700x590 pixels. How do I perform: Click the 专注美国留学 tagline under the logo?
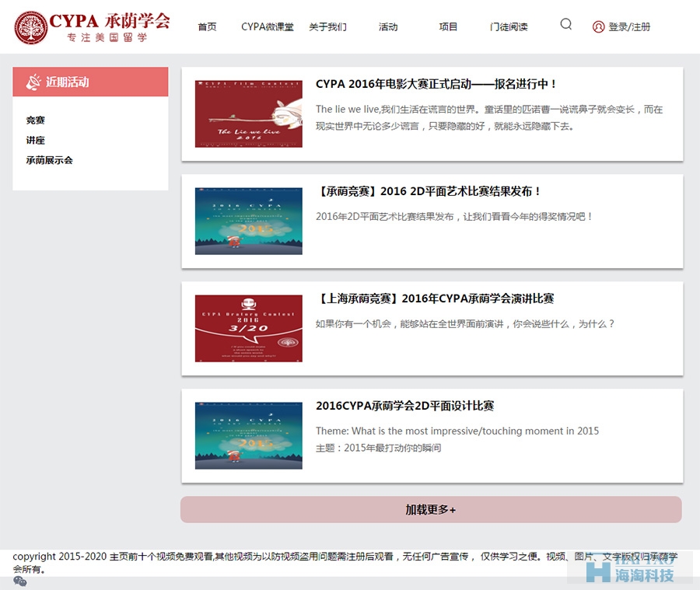[x=107, y=37]
